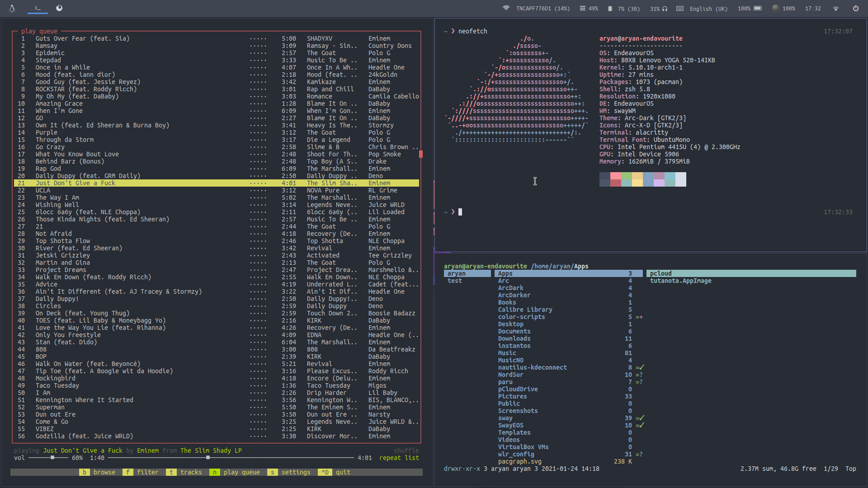Open the tray network icon

coord(836,8)
